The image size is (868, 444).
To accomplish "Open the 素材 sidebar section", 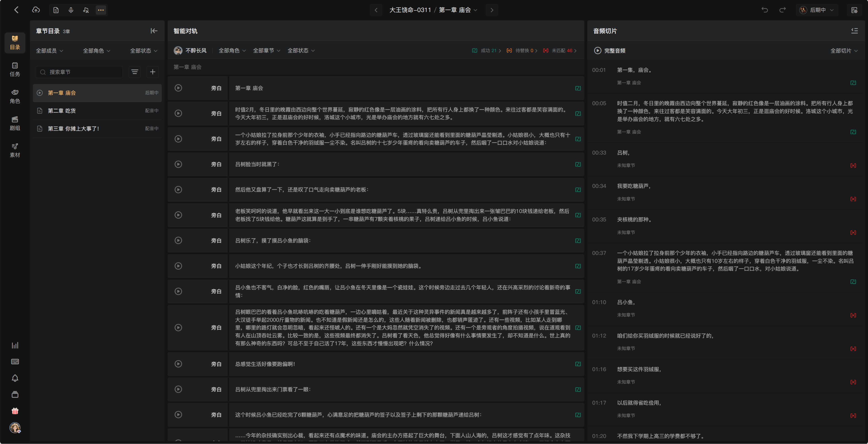I will tap(15, 150).
